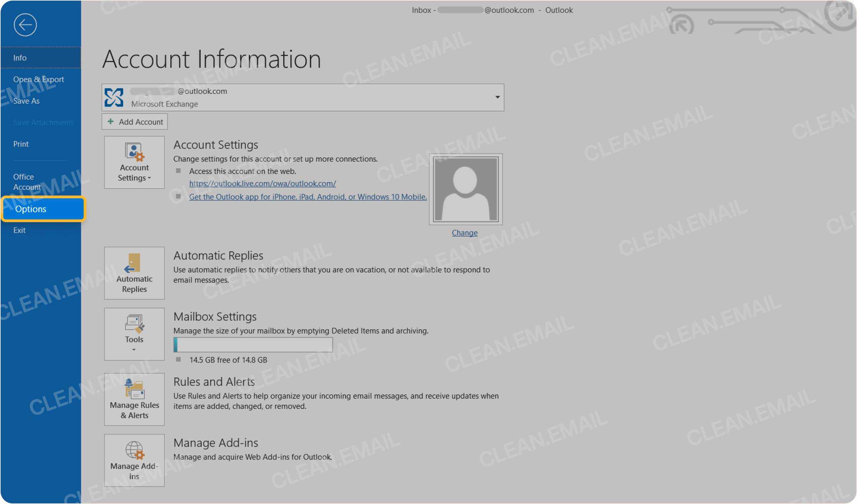Switch to Open & Export section
Image resolution: width=857 pixels, height=504 pixels.
[x=39, y=79]
